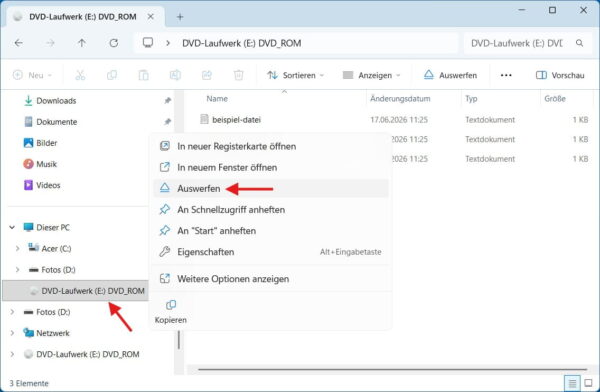This screenshot has height=392, width=600.
Task: Click the Copy toolbar icon
Action: pyautogui.click(x=112, y=75)
